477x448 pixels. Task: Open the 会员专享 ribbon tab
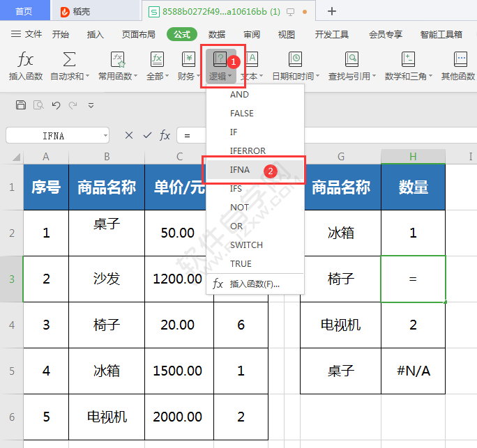pyautogui.click(x=386, y=34)
